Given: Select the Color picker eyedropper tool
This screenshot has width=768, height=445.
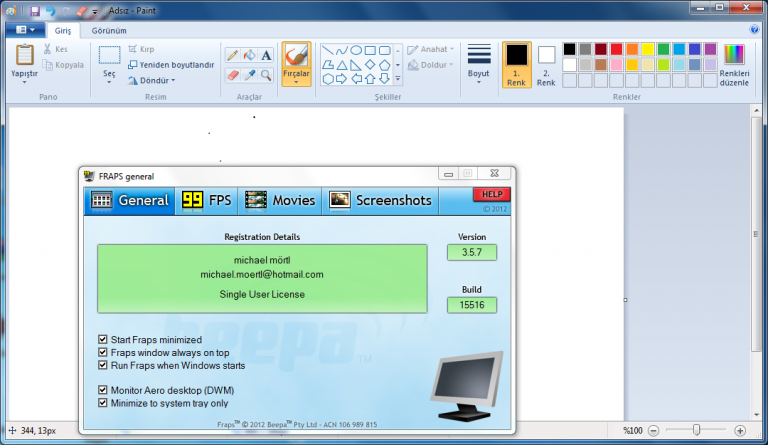Looking at the screenshot, I should point(249,75).
